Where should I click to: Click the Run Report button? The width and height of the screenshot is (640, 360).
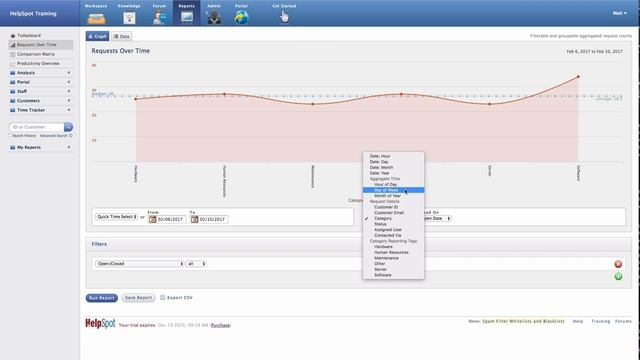tap(102, 298)
